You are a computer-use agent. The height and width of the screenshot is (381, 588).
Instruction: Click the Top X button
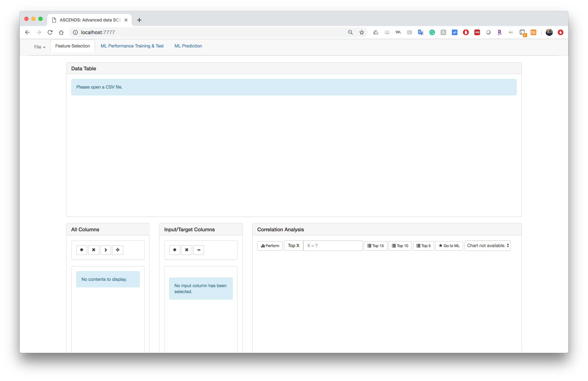[293, 246]
